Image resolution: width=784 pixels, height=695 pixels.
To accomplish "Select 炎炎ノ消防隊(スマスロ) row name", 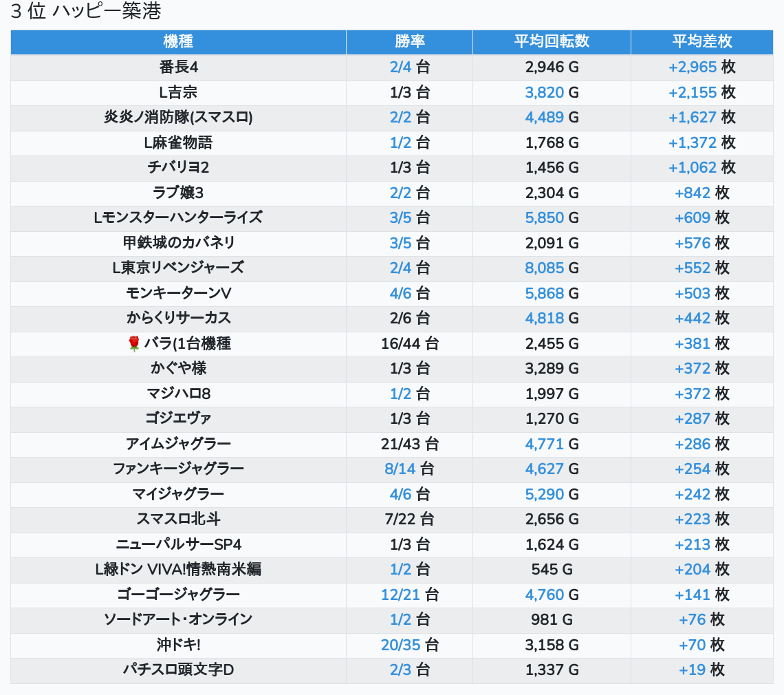I will [x=178, y=117].
